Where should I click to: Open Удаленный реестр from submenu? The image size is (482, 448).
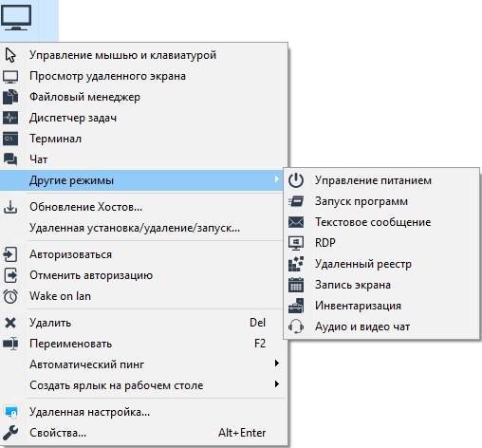[x=381, y=264]
